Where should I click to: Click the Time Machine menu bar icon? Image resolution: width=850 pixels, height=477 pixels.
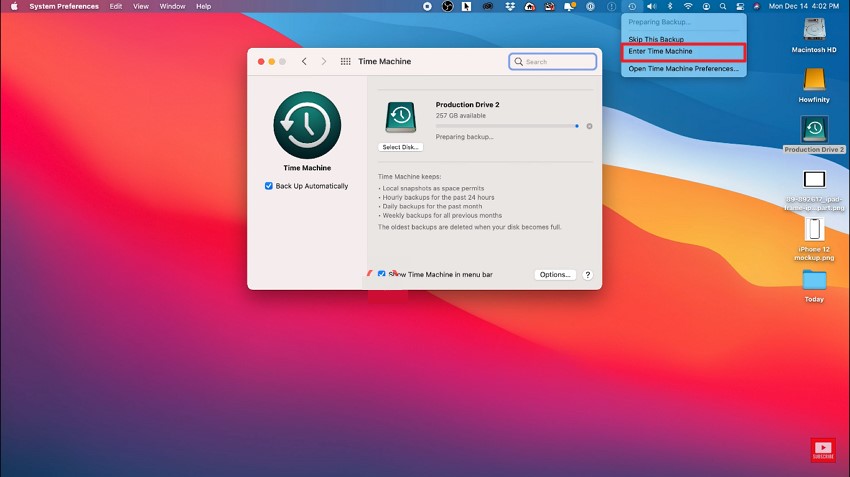tap(632, 7)
